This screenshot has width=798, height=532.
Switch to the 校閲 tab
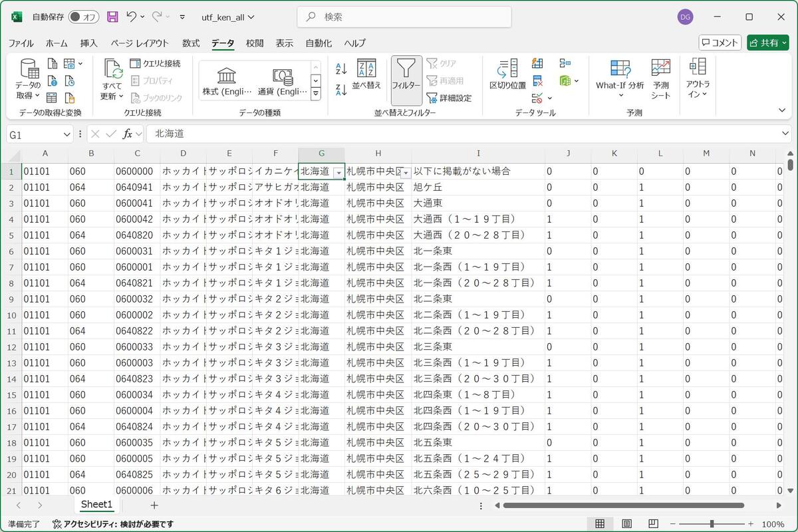point(255,43)
